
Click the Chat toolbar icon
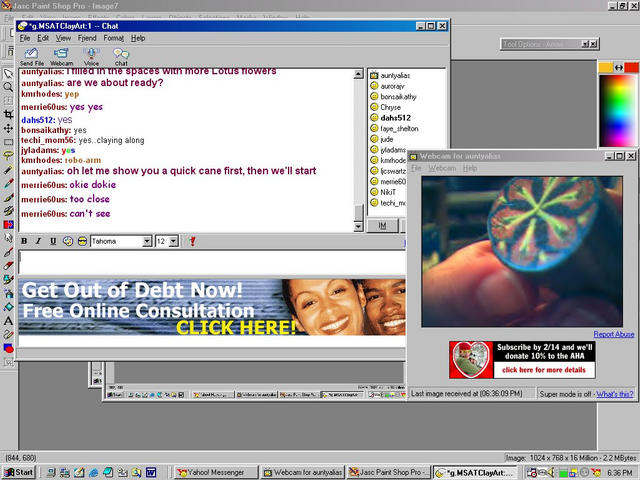coord(121,56)
